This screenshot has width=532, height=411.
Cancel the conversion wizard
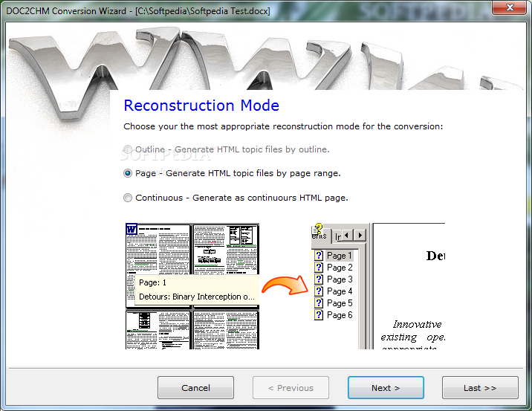[195, 387]
